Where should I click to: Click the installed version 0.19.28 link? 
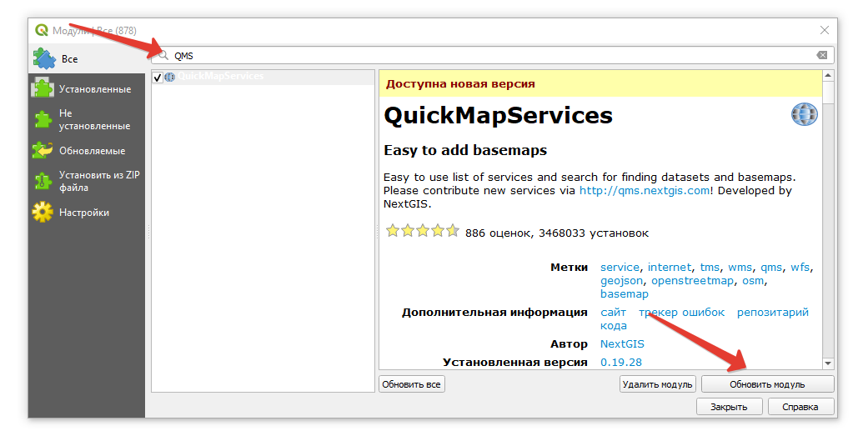coord(621,362)
